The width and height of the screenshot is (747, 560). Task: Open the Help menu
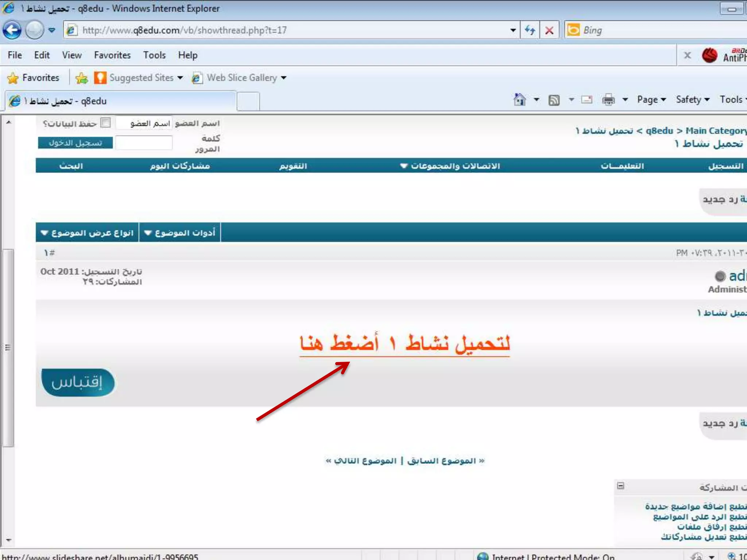pos(187,55)
